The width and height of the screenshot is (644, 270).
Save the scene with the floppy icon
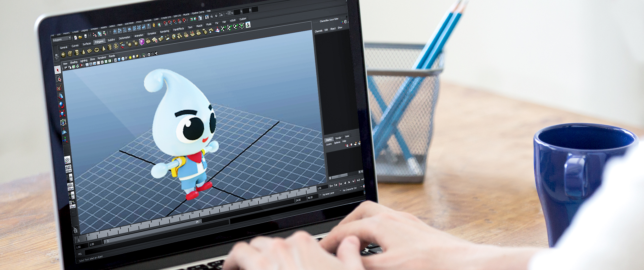point(85,36)
